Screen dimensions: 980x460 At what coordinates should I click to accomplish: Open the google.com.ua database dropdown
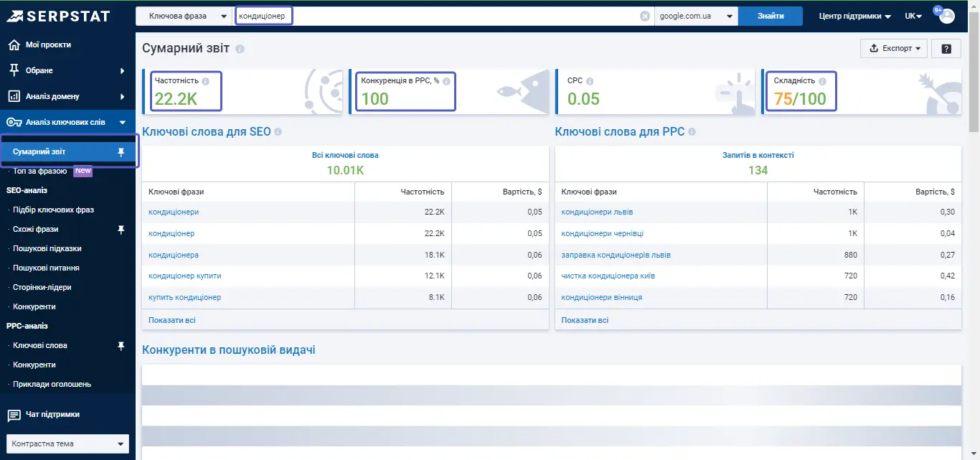tap(696, 16)
